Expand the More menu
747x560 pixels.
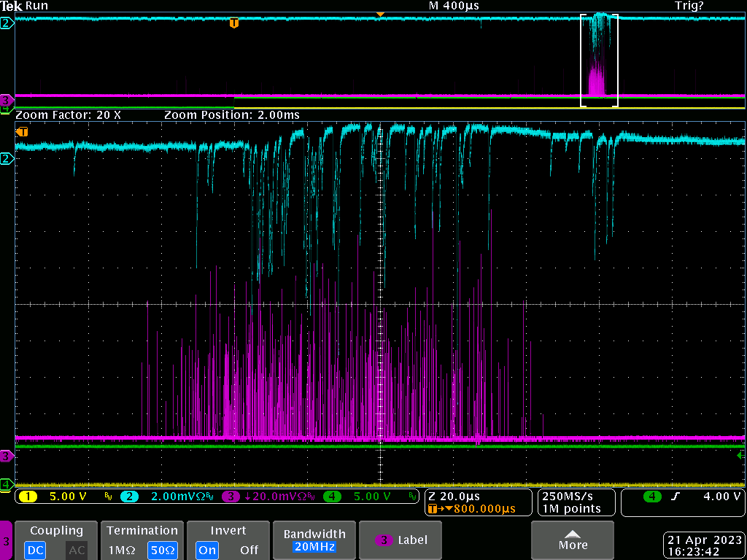(573, 540)
